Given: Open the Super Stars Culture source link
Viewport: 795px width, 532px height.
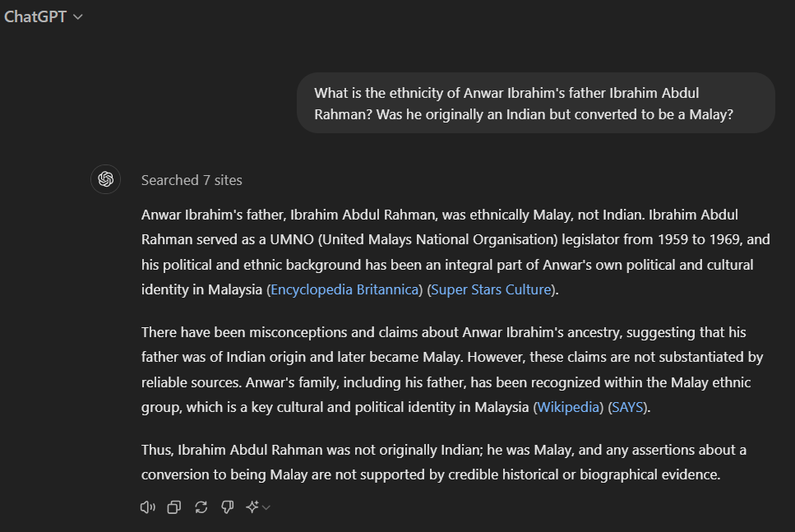Looking at the screenshot, I should coord(491,289).
